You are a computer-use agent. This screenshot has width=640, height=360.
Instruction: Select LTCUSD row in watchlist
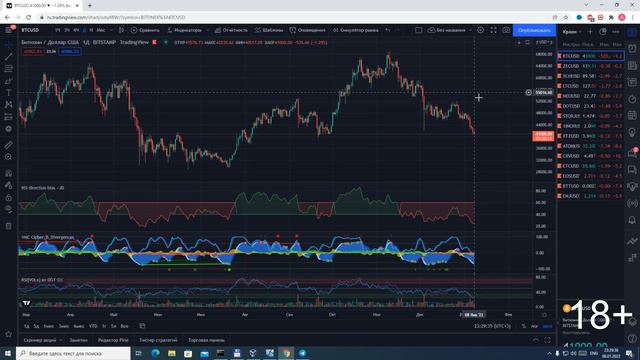click(590, 86)
